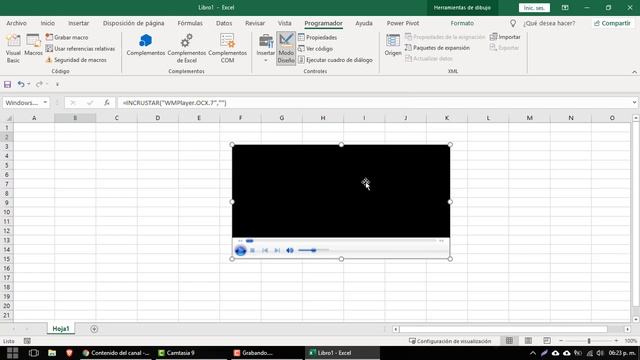Open the Disposición de página tab
Screen dimensions: 640x360
click(x=133, y=23)
